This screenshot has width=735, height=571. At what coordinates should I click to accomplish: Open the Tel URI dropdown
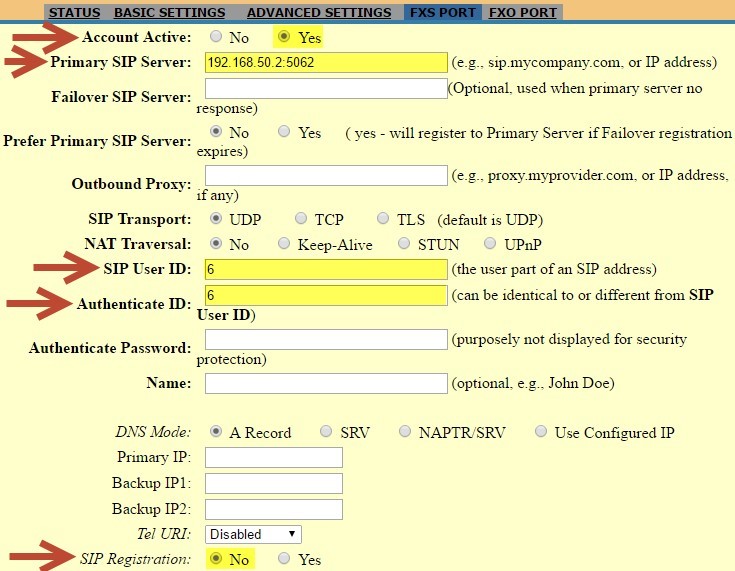(253, 534)
